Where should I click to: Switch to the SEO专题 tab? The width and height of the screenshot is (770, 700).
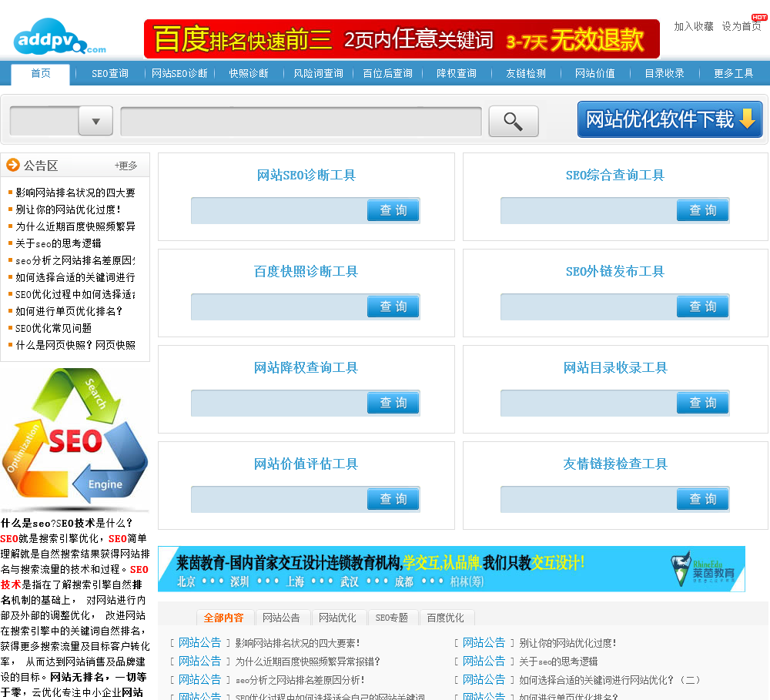(x=392, y=618)
